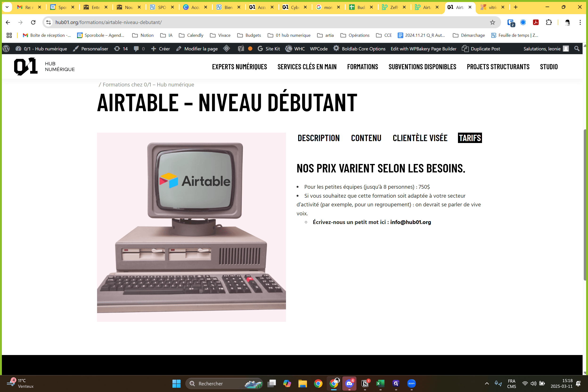Open the tab search dropdown arrow
This screenshot has width=588, height=392.
click(7, 7)
